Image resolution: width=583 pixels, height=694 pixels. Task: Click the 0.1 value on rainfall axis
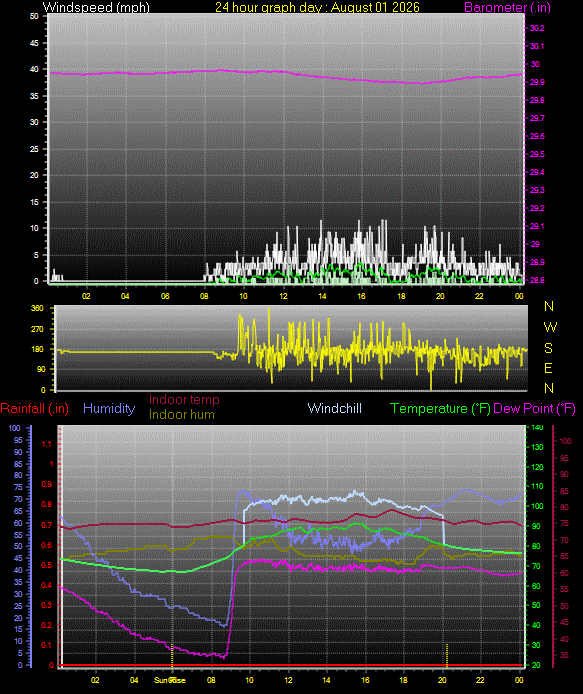[46, 645]
